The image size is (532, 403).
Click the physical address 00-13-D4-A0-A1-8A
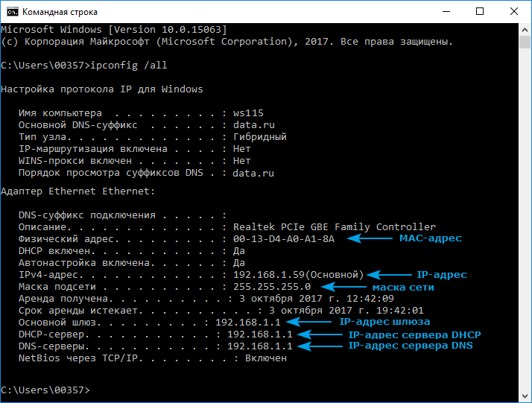coord(284,238)
